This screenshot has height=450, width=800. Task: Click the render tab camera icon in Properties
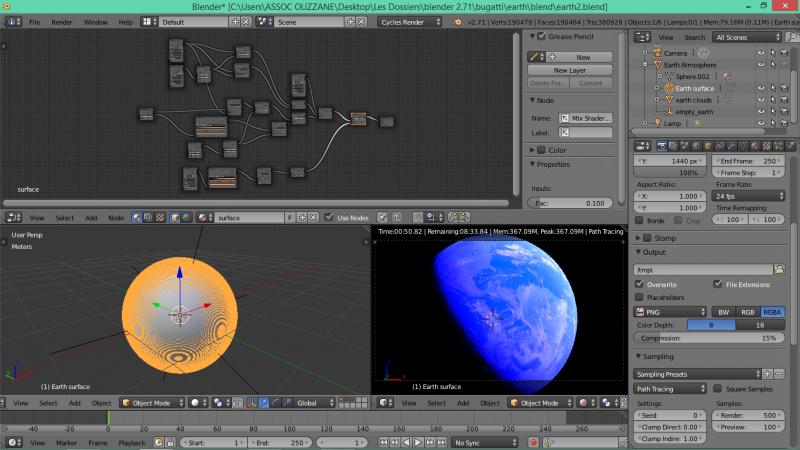pos(661,146)
